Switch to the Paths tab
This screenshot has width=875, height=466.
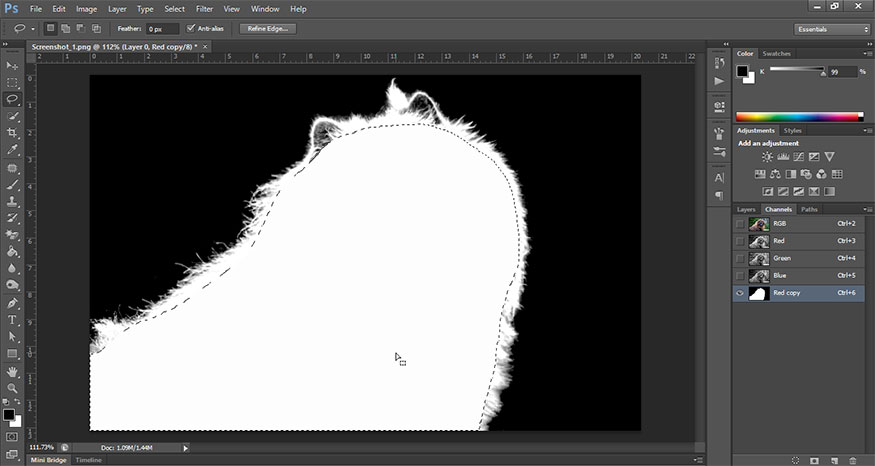809,209
